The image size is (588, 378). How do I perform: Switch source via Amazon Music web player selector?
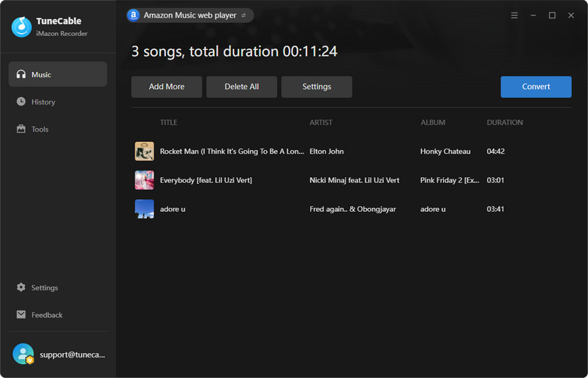pyautogui.click(x=190, y=15)
